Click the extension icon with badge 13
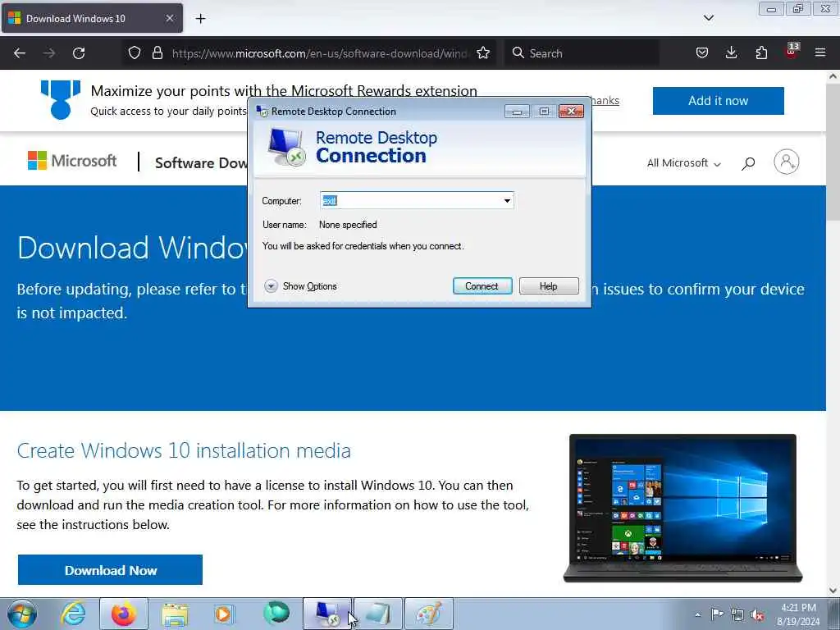The width and height of the screenshot is (840, 630). pos(792,52)
